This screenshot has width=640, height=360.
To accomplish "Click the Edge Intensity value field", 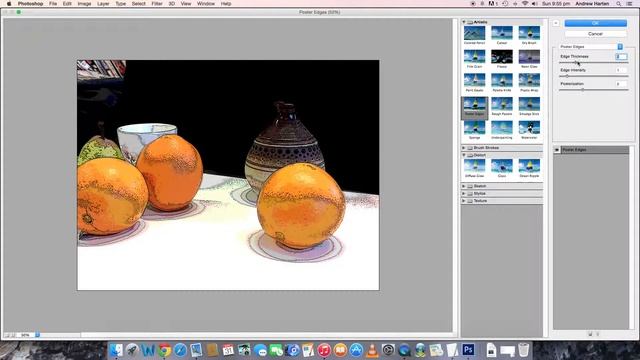I will [621, 70].
